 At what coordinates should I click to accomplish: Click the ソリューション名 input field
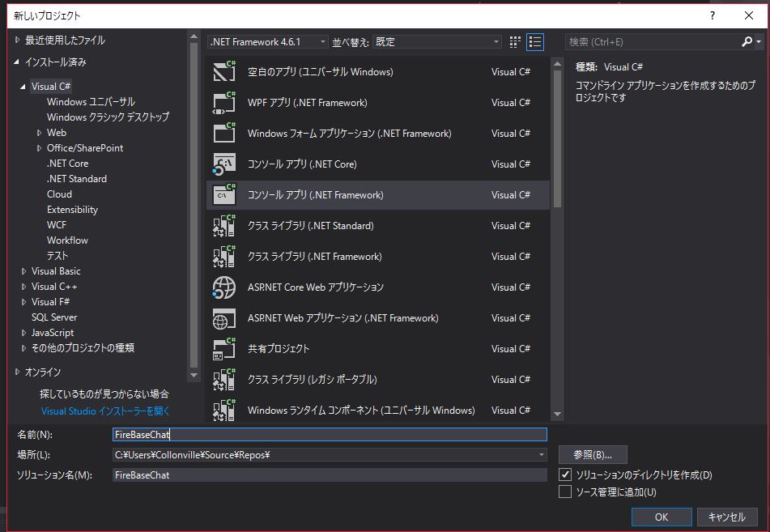(330, 475)
